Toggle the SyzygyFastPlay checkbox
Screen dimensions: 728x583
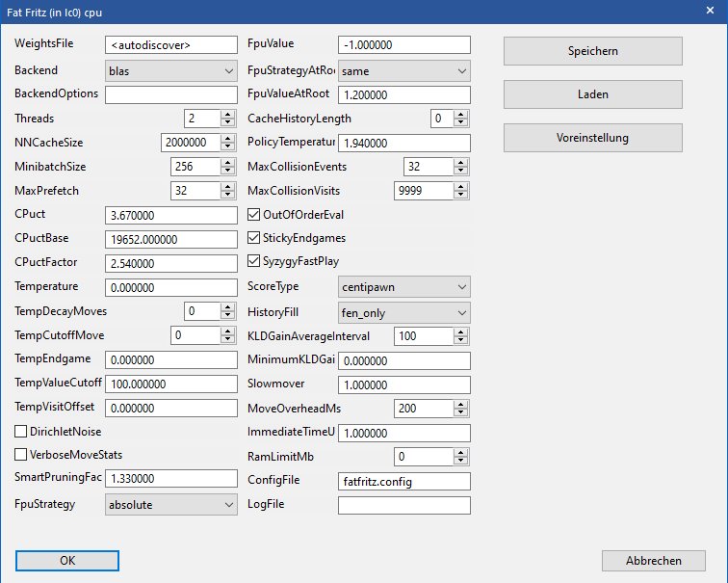point(254,261)
